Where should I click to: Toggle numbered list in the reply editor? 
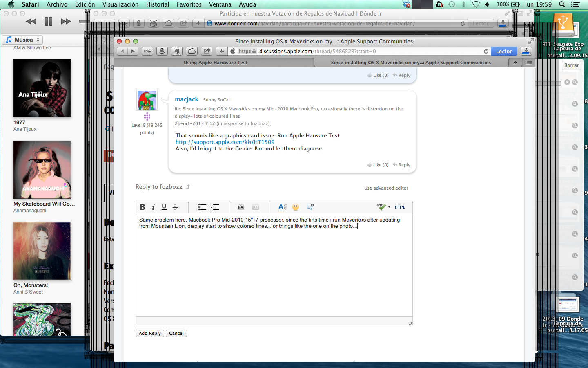click(x=215, y=207)
